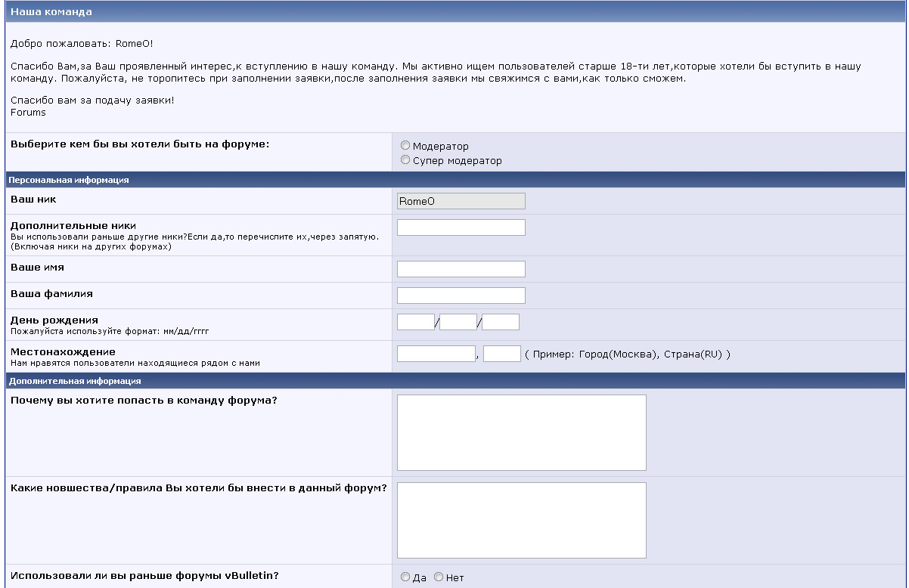Viewport: 909px width, 588px height.
Task: Click the Дополнительные ники label
Action: (x=73, y=225)
